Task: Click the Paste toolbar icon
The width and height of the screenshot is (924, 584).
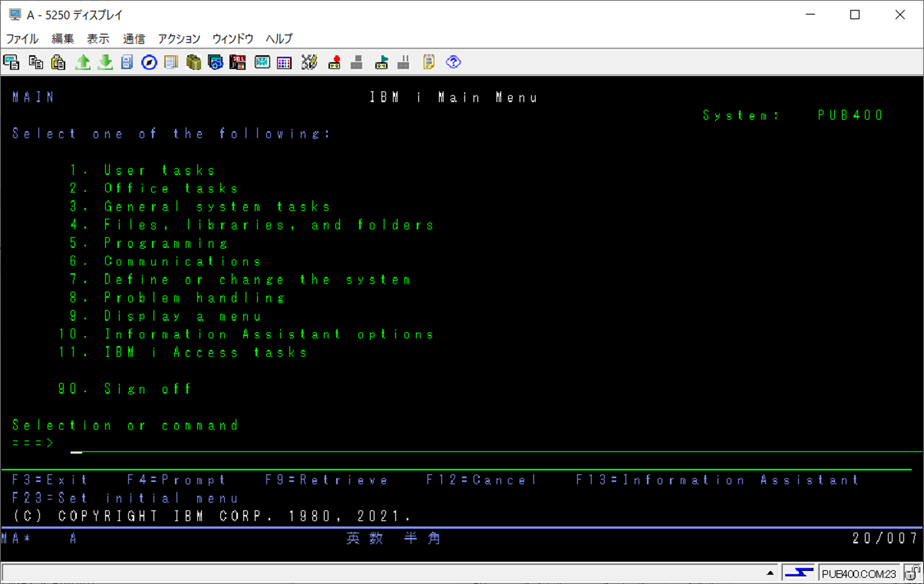Action: [58, 62]
